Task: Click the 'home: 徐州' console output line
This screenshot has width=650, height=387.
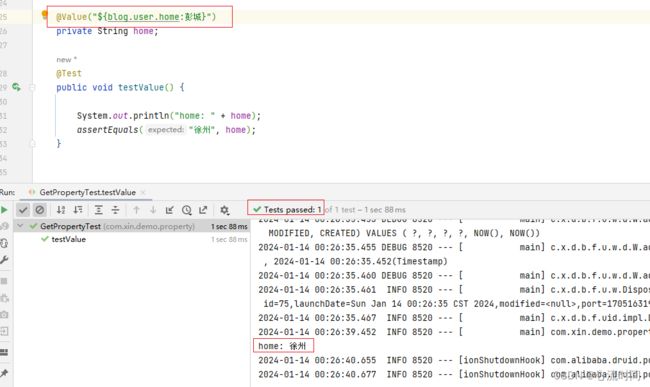Action: coord(282,346)
